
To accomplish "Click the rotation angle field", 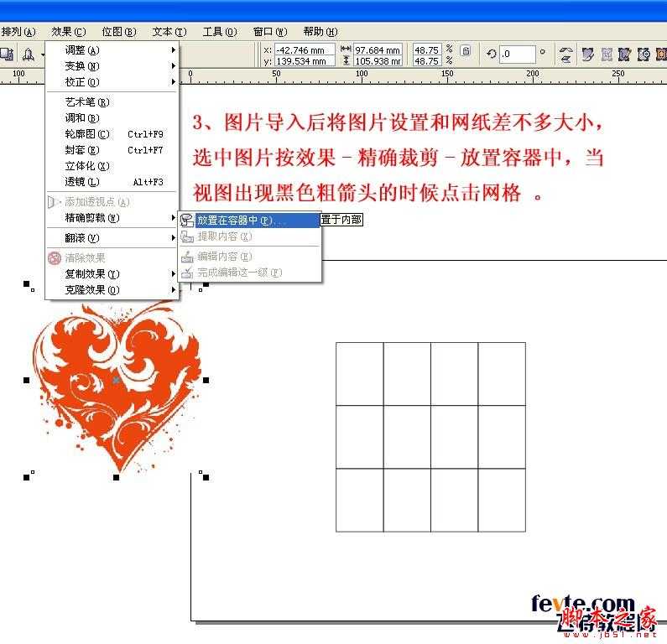I will pos(518,55).
